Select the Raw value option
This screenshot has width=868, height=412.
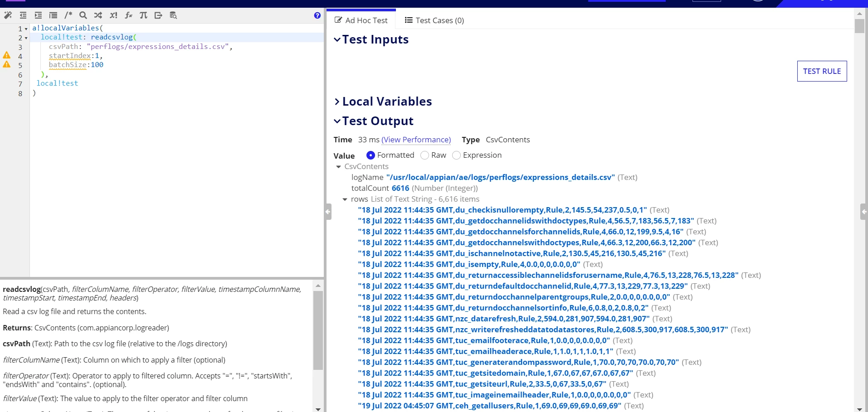[x=424, y=155]
